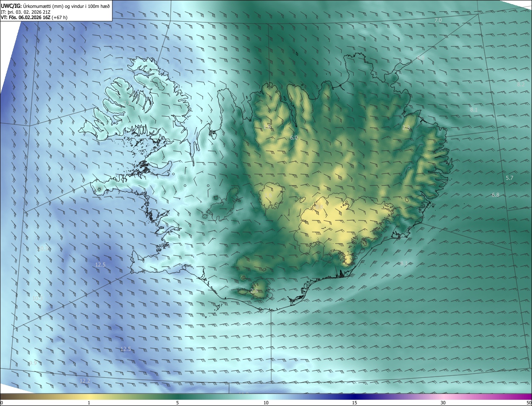Click the 8.2 value label on the map
This screenshot has width=532, height=406.
(x=521, y=85)
